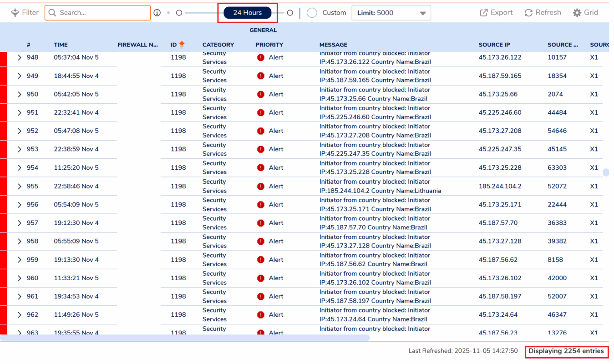Click the Refresh icon
This screenshot has height=364, width=614.
click(528, 13)
